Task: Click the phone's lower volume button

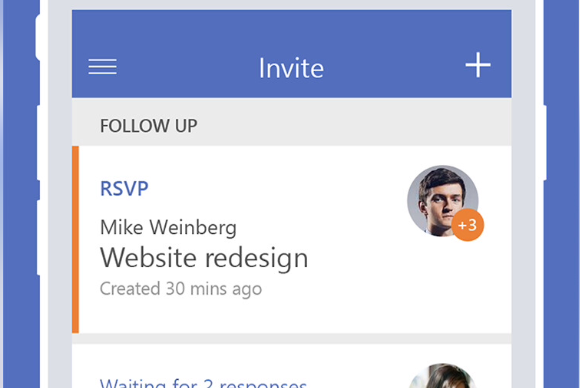Action: pos(38,237)
